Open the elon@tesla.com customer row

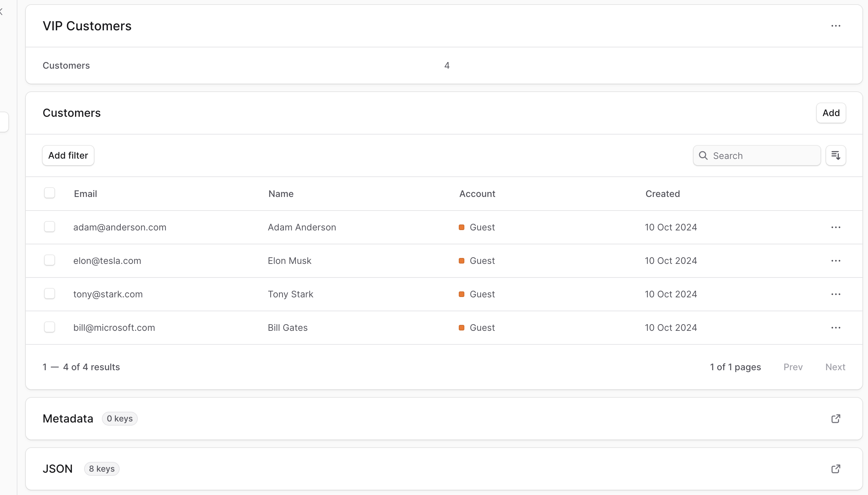(x=107, y=261)
